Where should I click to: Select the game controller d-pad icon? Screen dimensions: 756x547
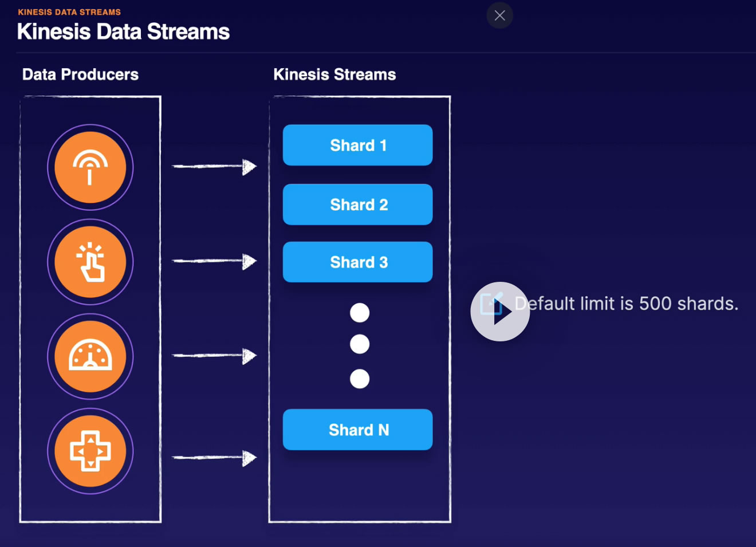click(90, 451)
